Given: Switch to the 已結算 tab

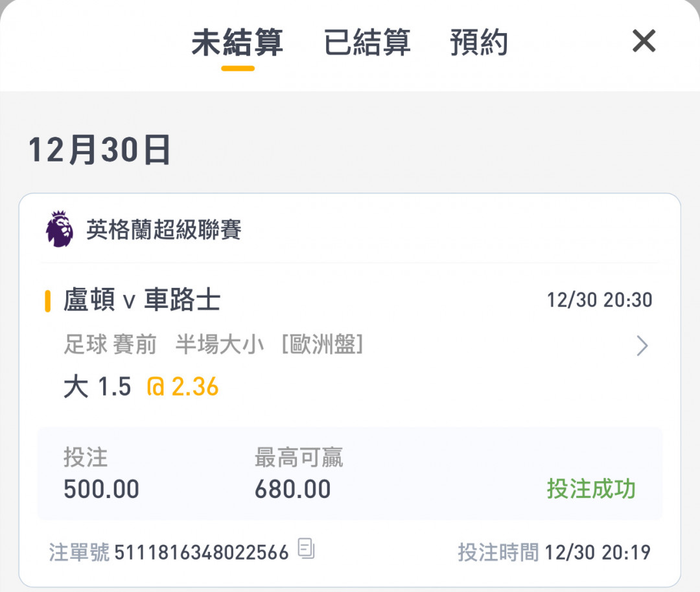Looking at the screenshot, I should [x=367, y=43].
